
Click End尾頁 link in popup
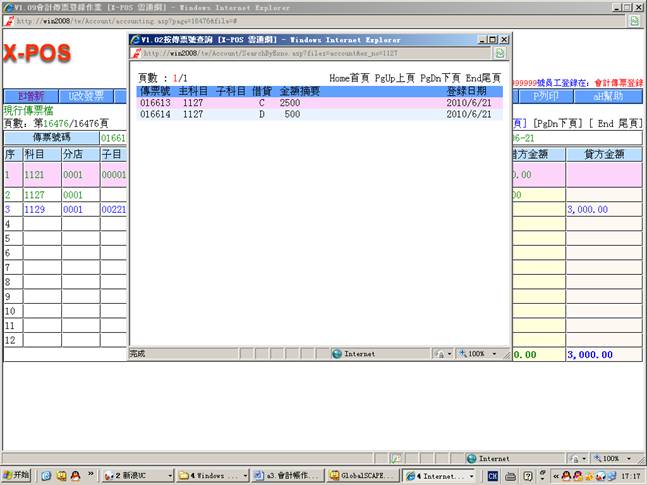click(x=483, y=77)
